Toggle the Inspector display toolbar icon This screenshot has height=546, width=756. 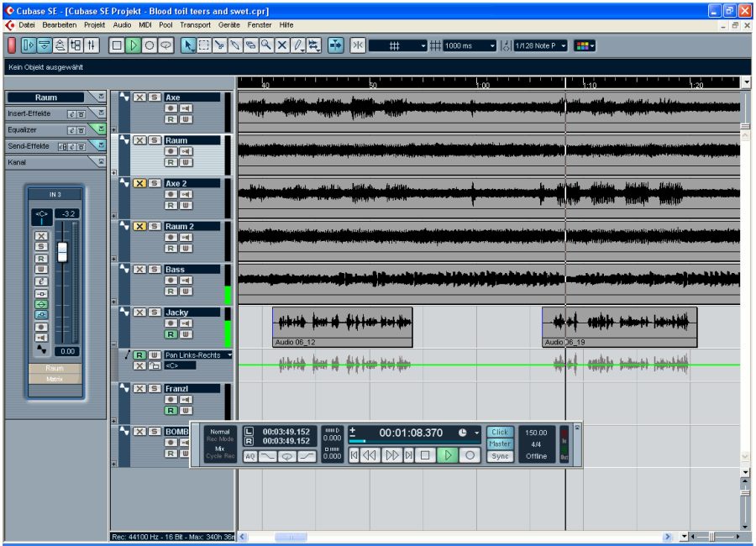(x=29, y=45)
